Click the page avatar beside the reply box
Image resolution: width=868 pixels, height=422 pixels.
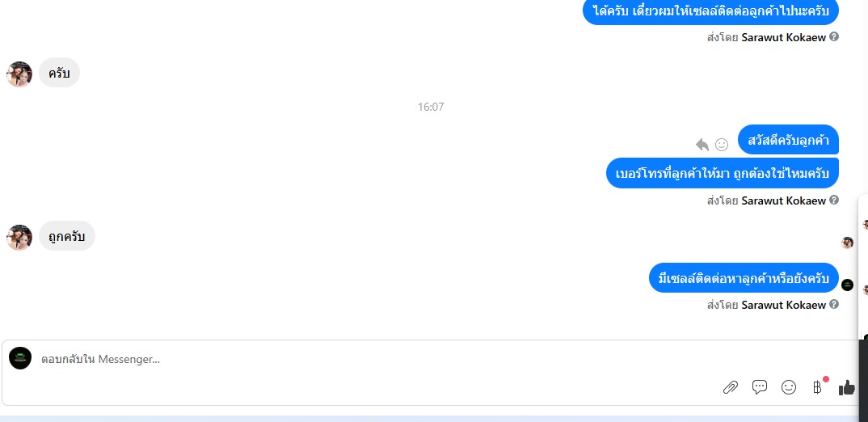20,358
